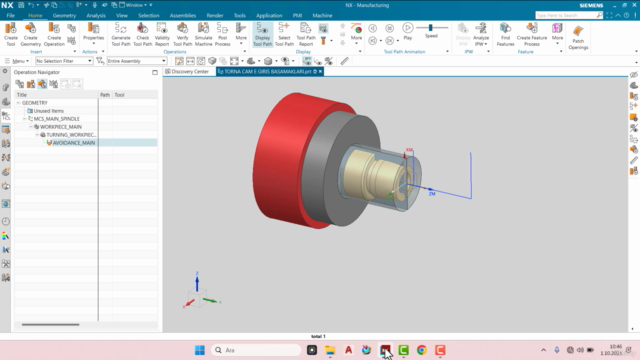Click Generate Tool Path
This screenshot has width=640, height=360.
click(121, 34)
